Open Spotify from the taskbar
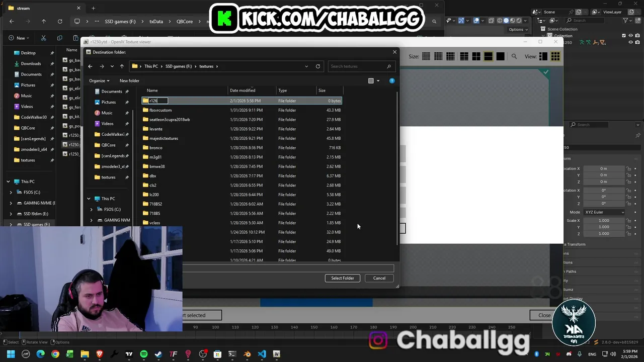The height and width of the screenshot is (362, 644). pos(144,354)
